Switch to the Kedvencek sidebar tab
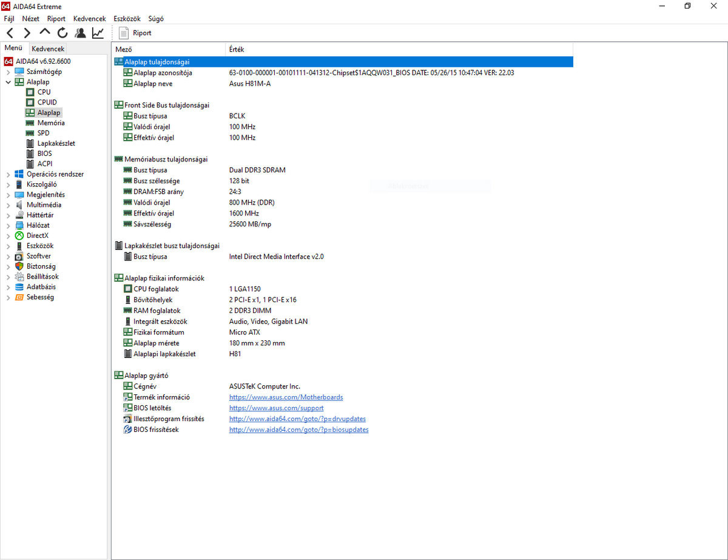728x560 pixels. (48, 49)
